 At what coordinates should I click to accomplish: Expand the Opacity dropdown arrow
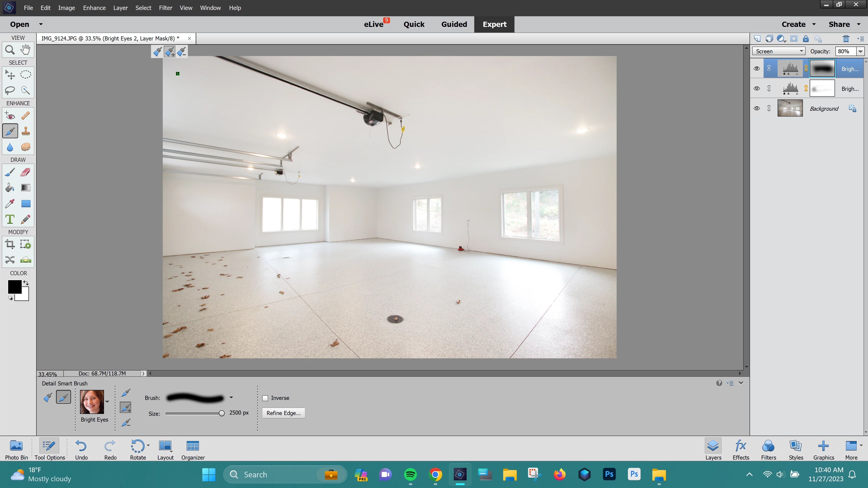point(861,51)
